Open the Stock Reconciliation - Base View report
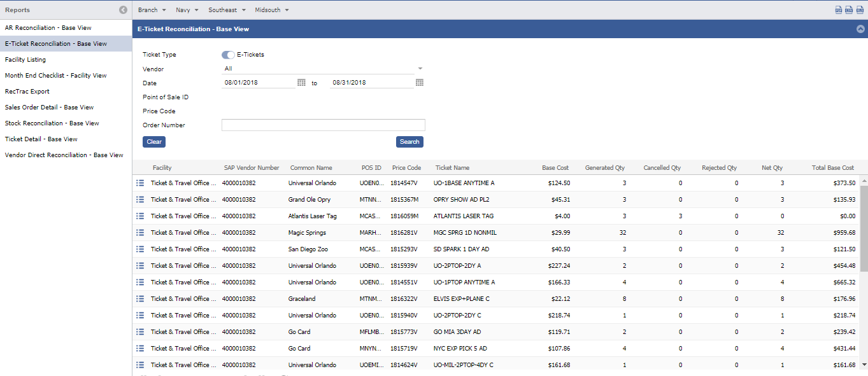The height and width of the screenshot is (376, 868). (52, 123)
